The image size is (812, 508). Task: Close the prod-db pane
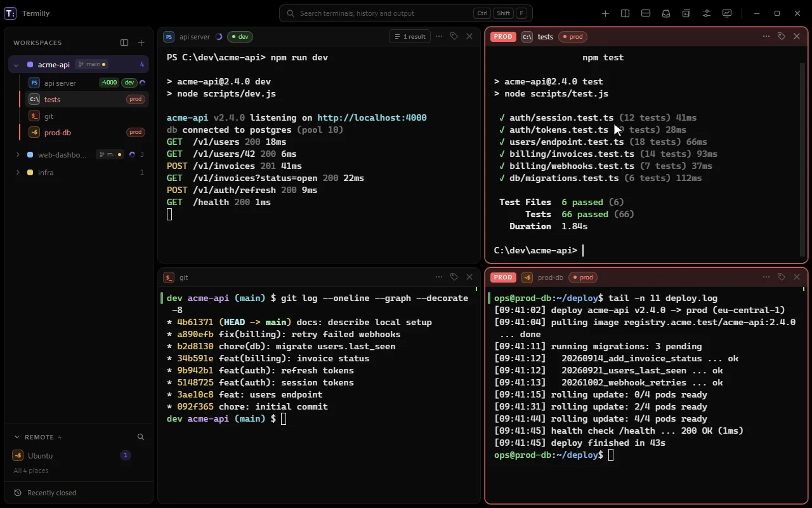[x=797, y=277]
